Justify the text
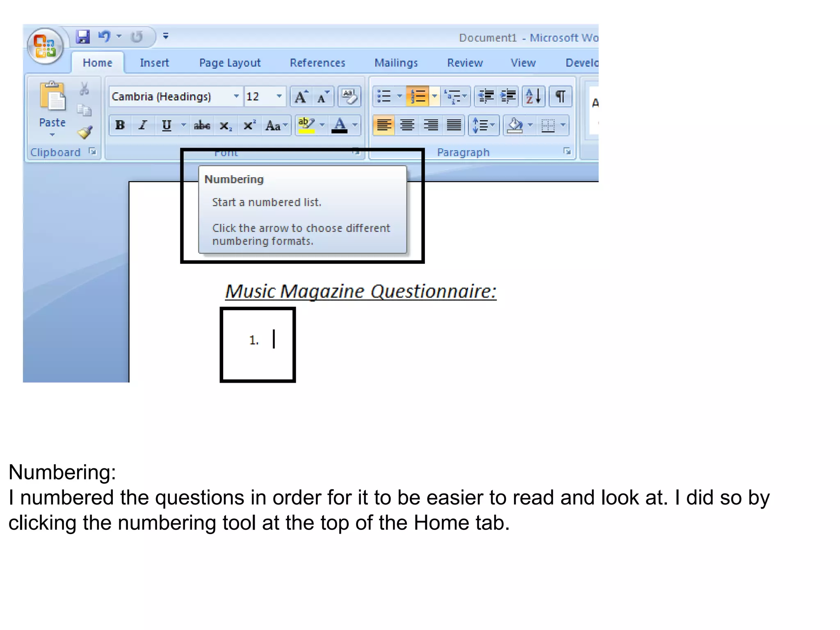This screenshot has width=840, height=630. [x=454, y=125]
